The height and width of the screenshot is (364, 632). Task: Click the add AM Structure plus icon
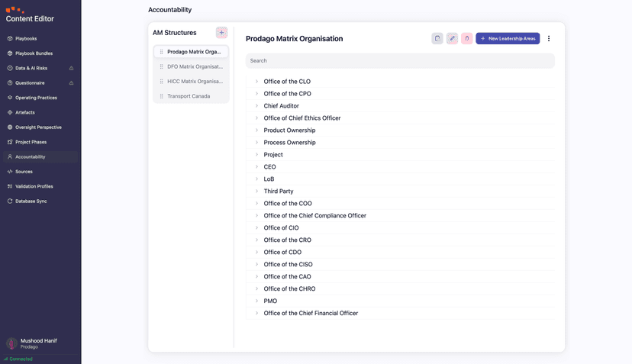click(x=221, y=33)
